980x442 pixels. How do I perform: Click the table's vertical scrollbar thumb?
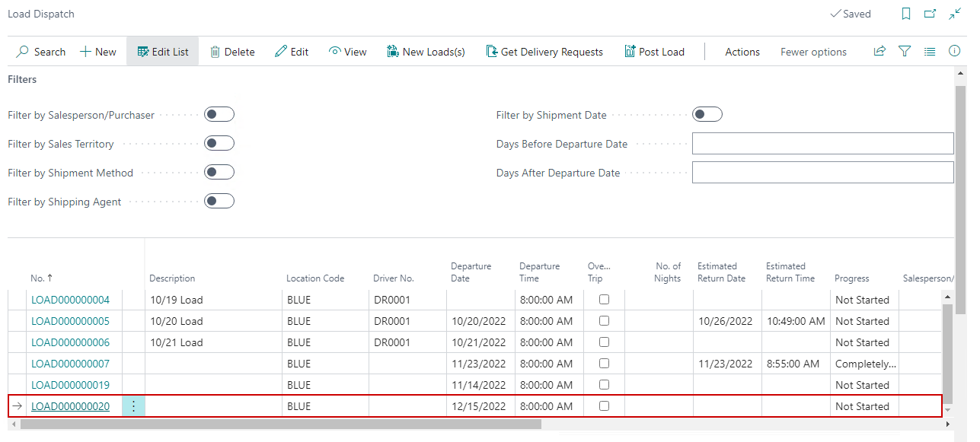pyautogui.click(x=948, y=353)
